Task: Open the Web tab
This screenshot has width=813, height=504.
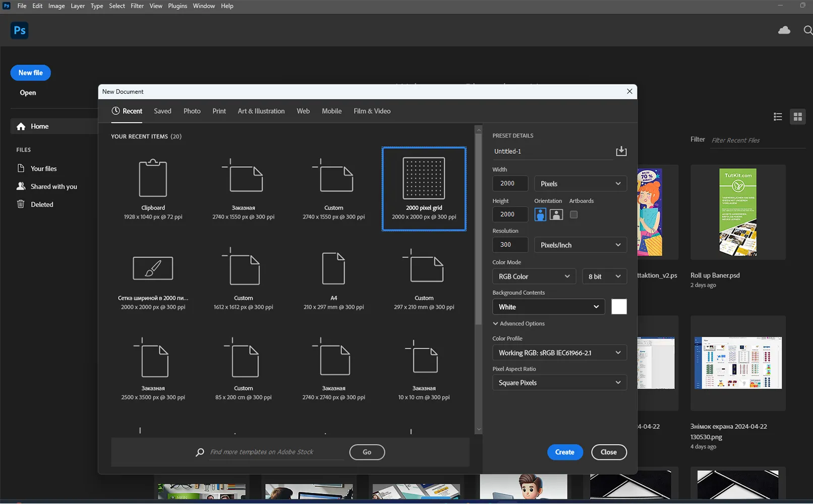Action: click(x=303, y=111)
